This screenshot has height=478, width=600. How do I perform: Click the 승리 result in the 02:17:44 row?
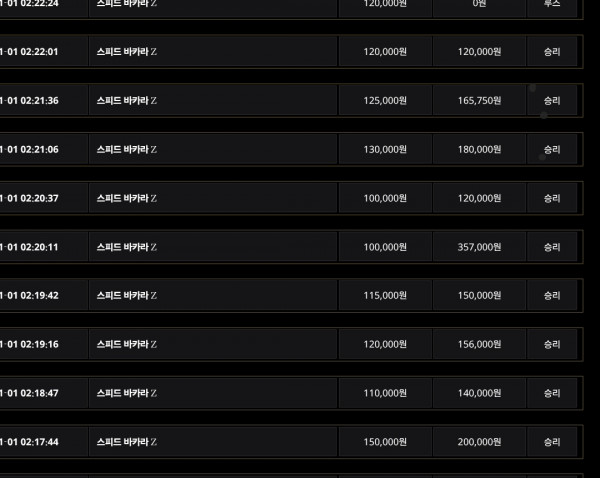point(552,441)
